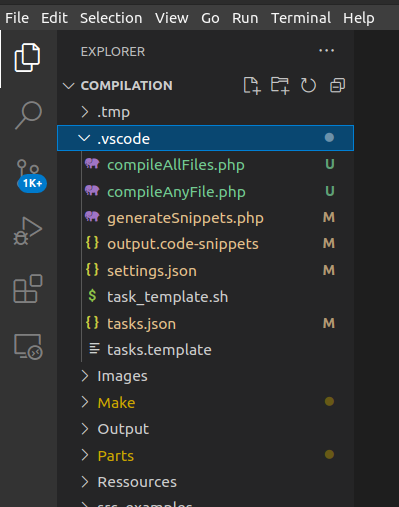Collapse all folders in Explorer
The image size is (399, 507).
coord(337,86)
